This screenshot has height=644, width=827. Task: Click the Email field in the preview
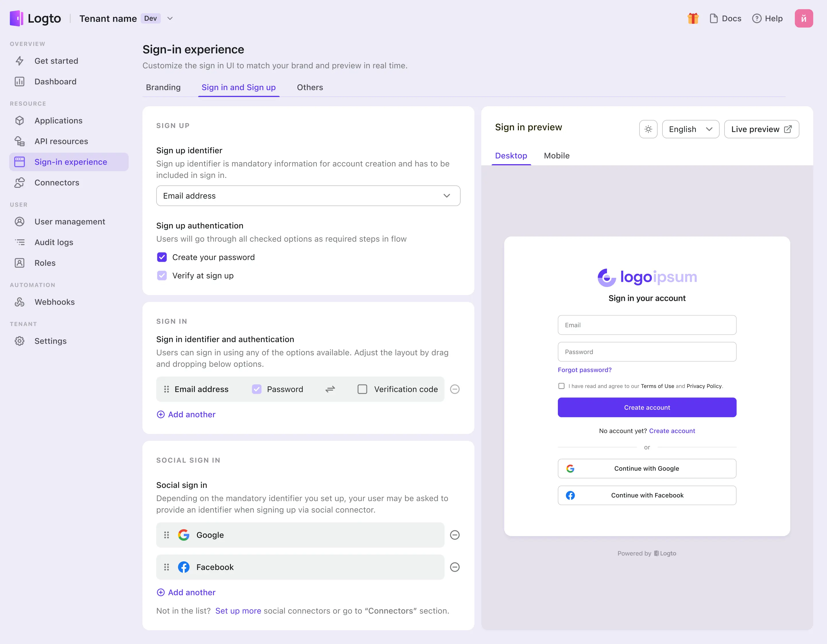click(x=646, y=325)
